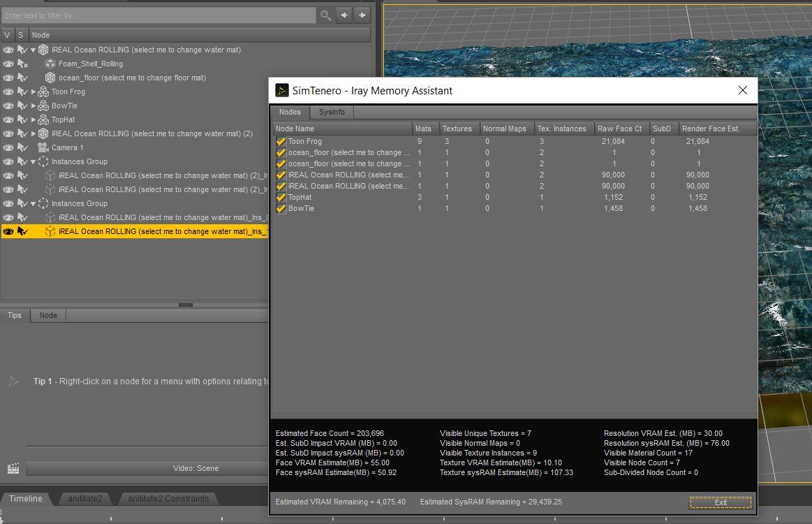This screenshot has width=812, height=524.
Task: Click the TopHat 1,152 raw face count cell
Action: click(x=614, y=198)
